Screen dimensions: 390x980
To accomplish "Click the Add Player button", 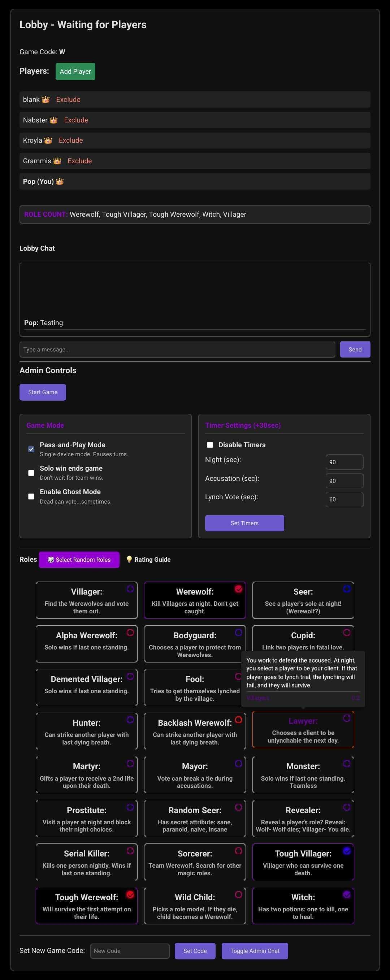I will pyautogui.click(x=75, y=72).
